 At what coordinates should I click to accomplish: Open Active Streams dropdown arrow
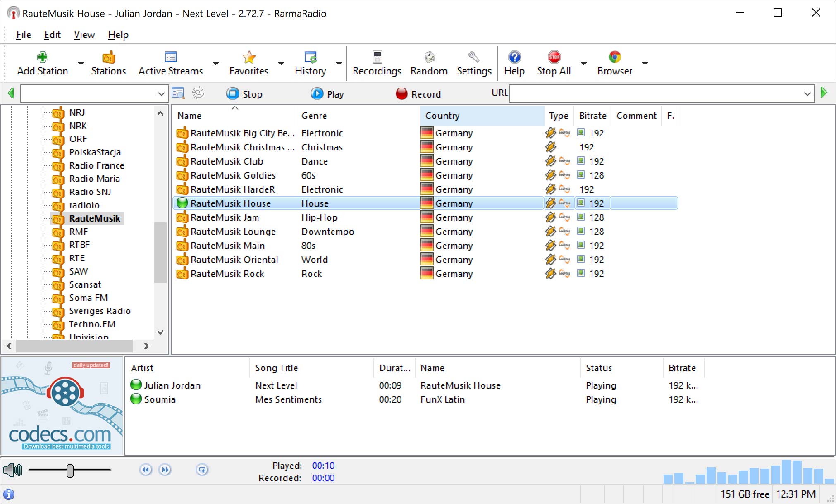(216, 63)
